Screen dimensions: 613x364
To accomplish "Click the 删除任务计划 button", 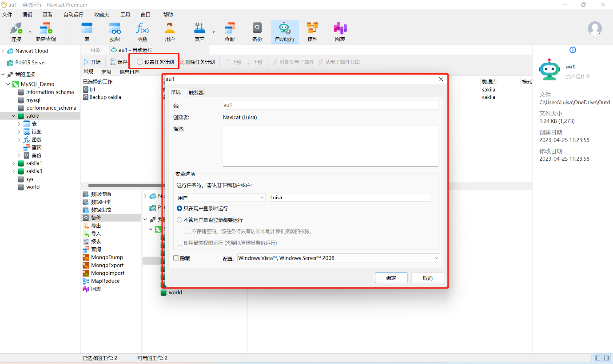I will pos(197,62).
